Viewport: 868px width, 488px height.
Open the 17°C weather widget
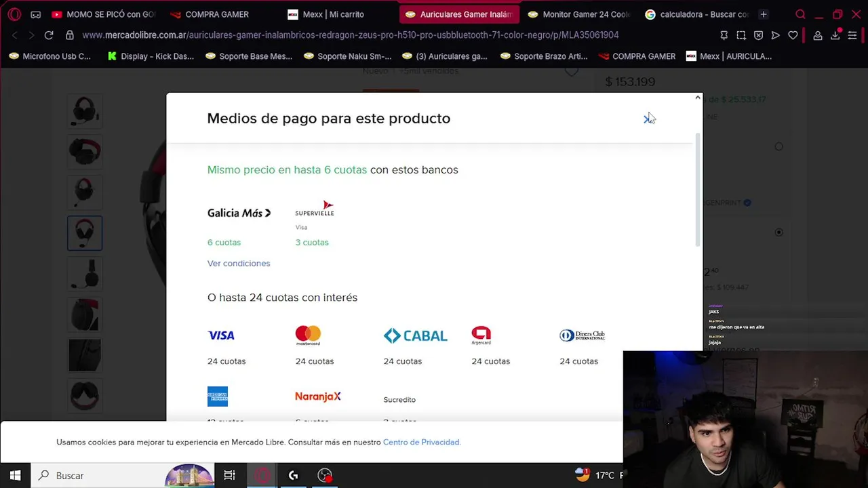click(598, 476)
